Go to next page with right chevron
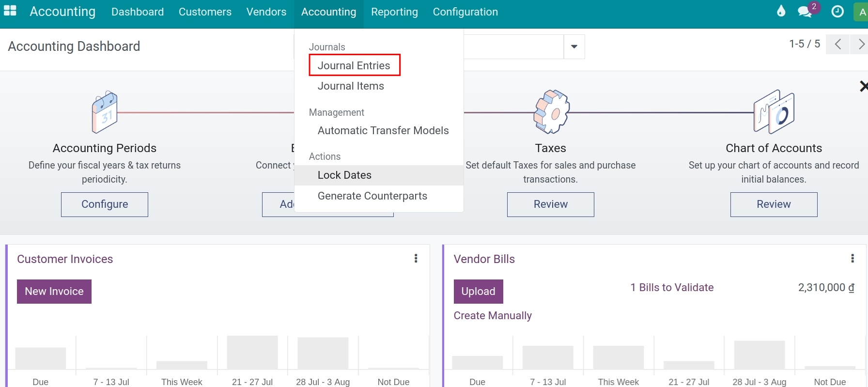The height and width of the screenshot is (387, 868). click(x=860, y=44)
